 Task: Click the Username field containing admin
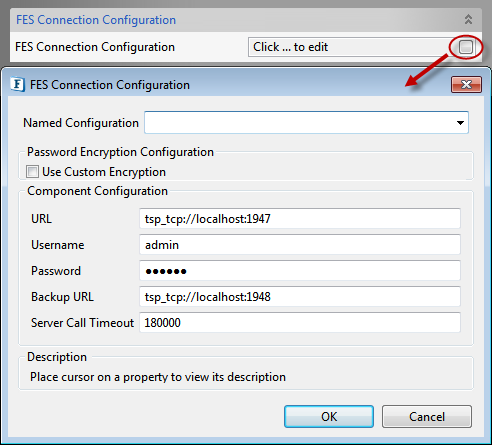click(300, 245)
